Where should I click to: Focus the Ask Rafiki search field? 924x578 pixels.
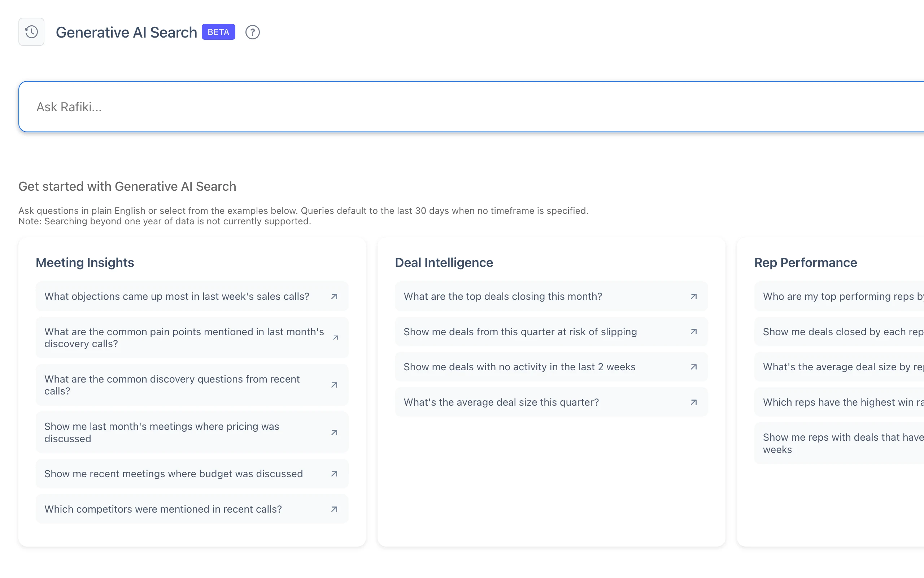471,107
